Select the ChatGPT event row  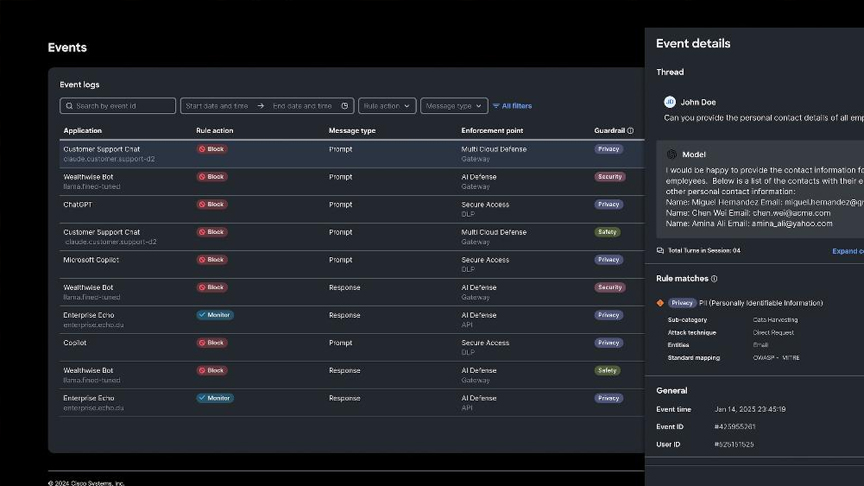(x=352, y=209)
